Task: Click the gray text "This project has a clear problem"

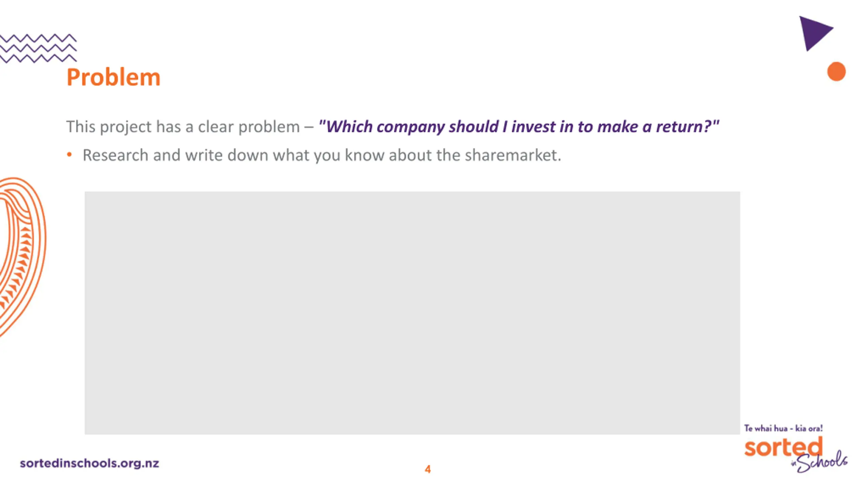Action: click(183, 127)
